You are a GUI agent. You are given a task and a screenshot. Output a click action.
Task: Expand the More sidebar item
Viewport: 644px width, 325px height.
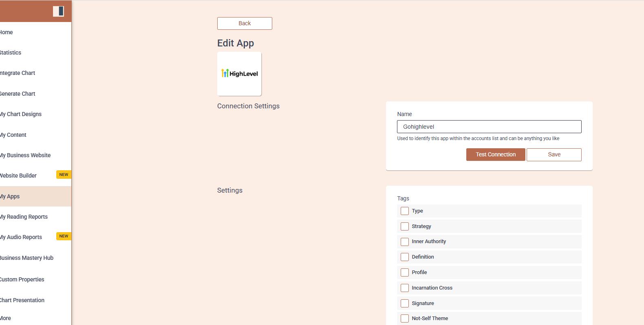tap(5, 318)
